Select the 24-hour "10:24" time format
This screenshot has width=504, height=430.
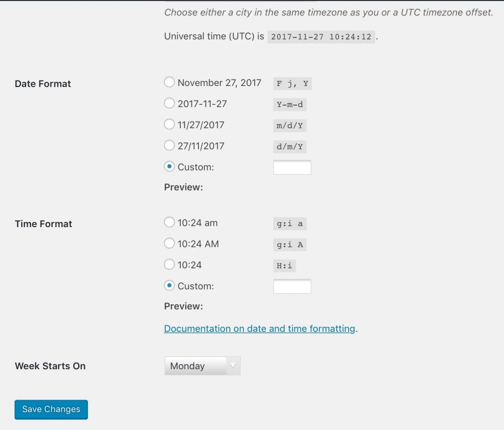(x=169, y=264)
